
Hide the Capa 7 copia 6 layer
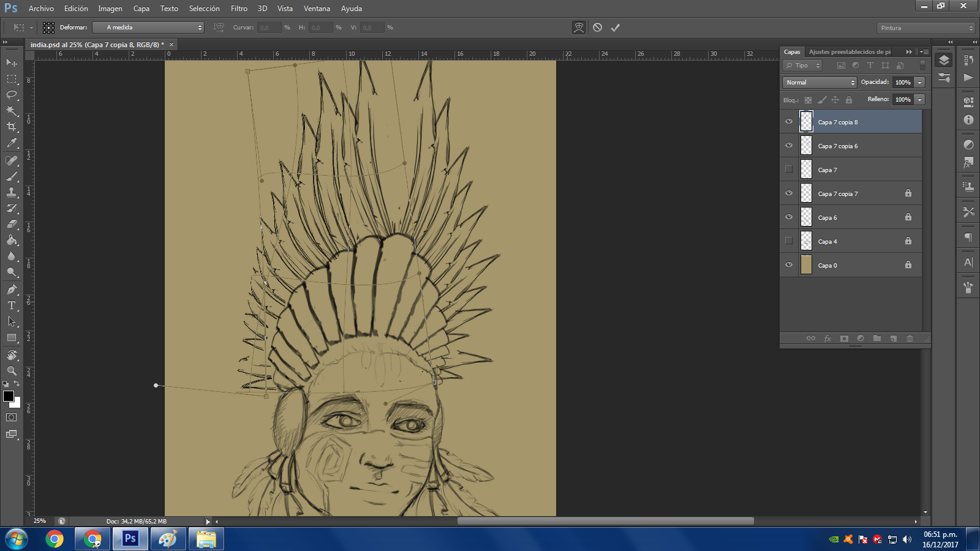789,145
